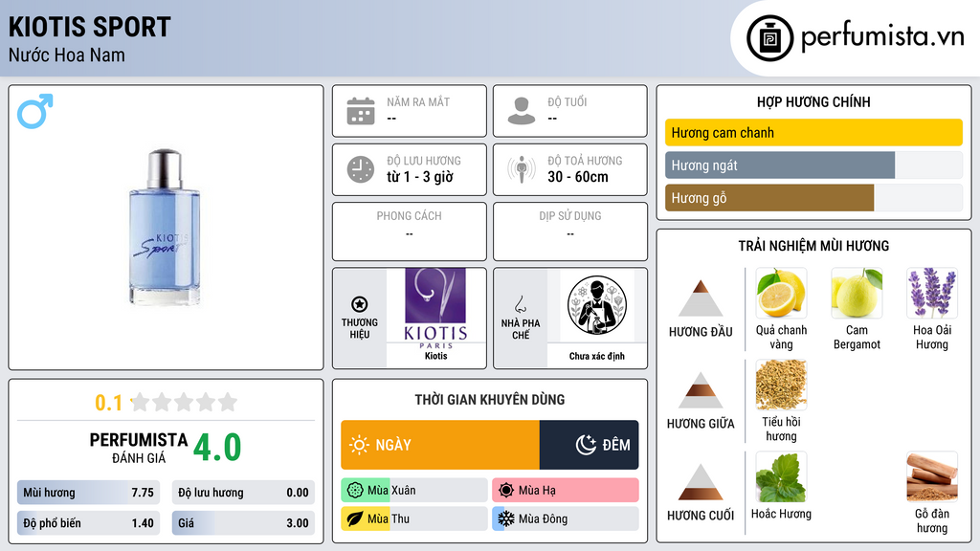Screen dimensions: 980x551
Task: Click the spring flower icon
Action: pyautogui.click(x=355, y=491)
